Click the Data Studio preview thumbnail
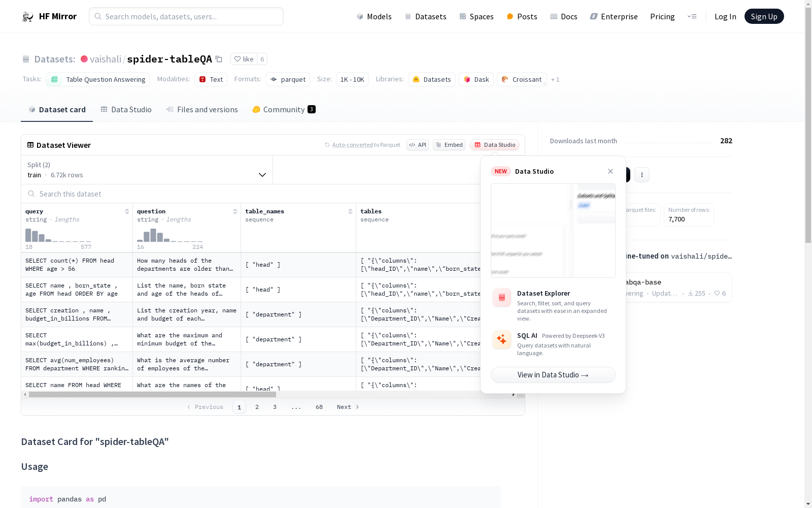The width and height of the screenshot is (812, 508). (553, 231)
